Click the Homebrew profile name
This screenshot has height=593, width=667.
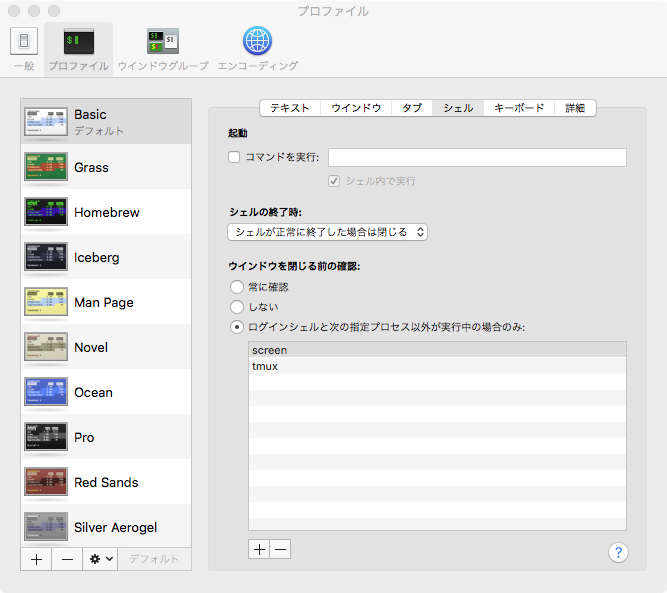[107, 212]
